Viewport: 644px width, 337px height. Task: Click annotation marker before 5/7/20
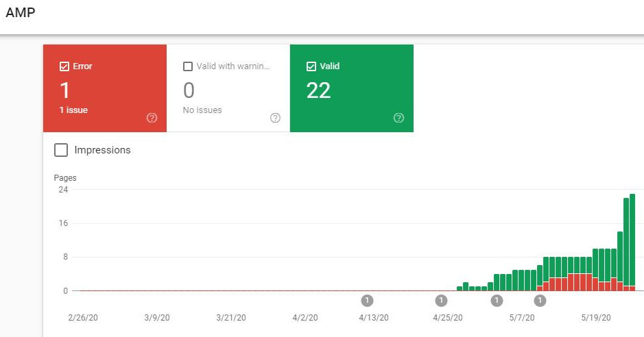(497, 301)
